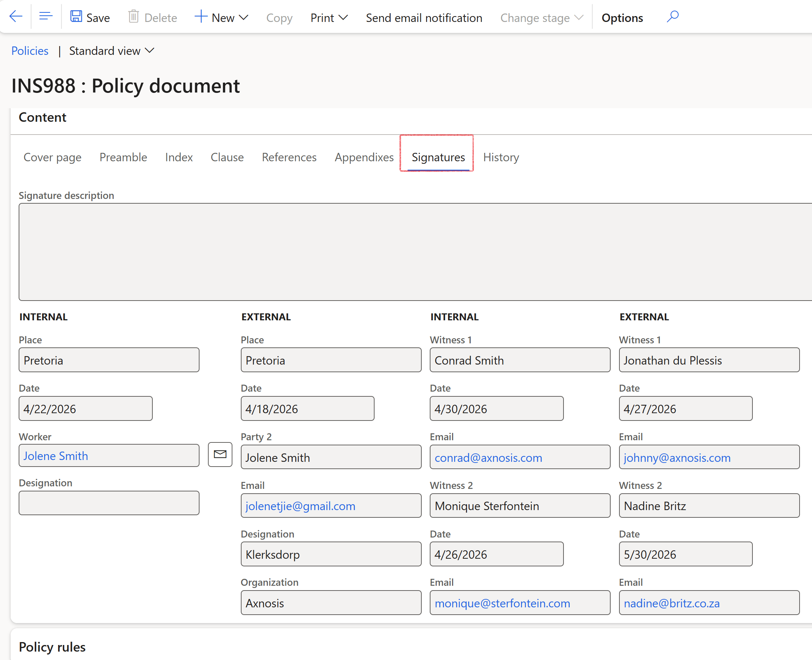Open the search magnifier
812x660 pixels.
point(672,17)
